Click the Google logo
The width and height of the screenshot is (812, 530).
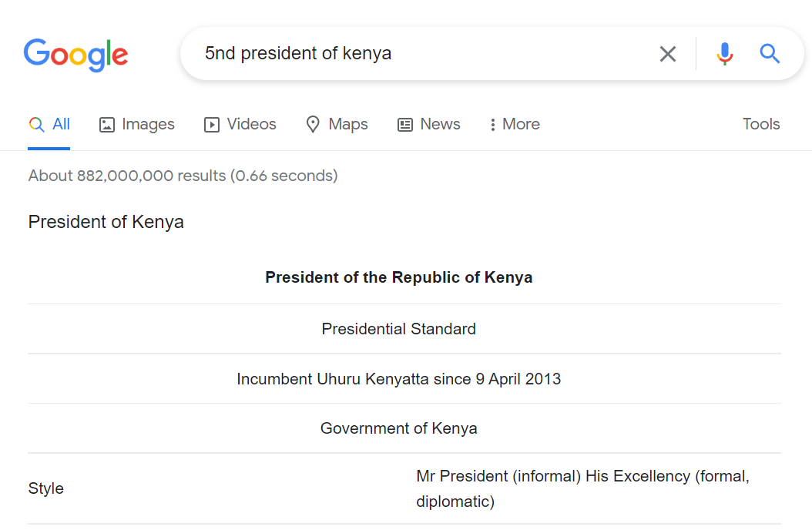[x=75, y=54]
